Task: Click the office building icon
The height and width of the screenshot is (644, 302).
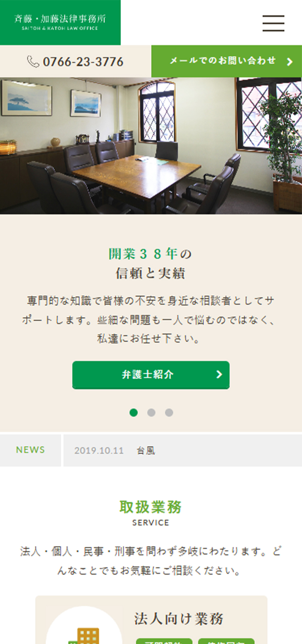Action: [x=84, y=635]
